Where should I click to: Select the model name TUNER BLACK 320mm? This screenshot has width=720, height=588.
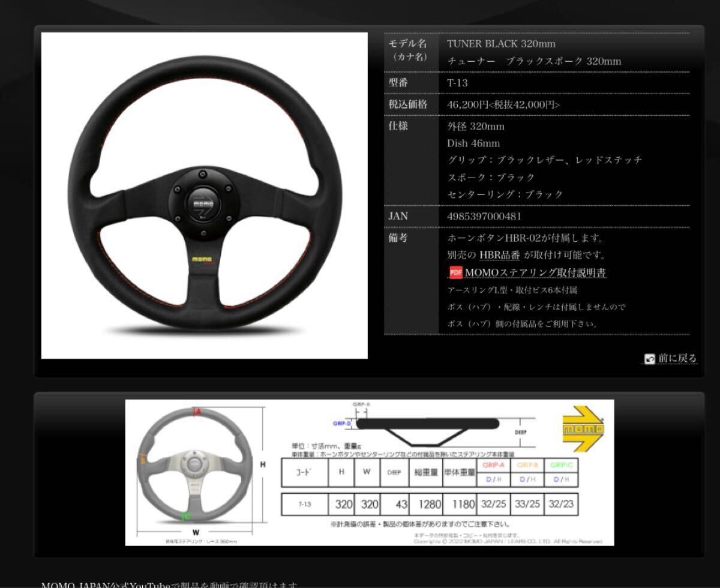click(502, 44)
